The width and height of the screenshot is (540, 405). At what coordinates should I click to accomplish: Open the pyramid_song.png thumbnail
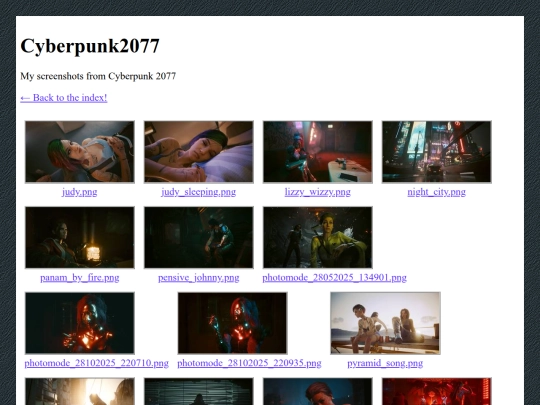click(385, 323)
